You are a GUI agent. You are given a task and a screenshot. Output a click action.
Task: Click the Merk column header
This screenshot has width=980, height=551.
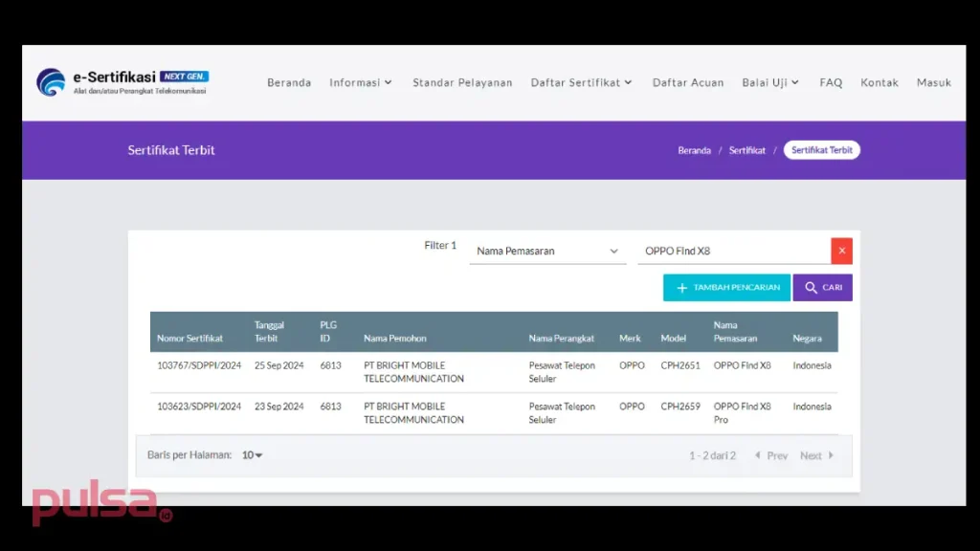tap(630, 338)
